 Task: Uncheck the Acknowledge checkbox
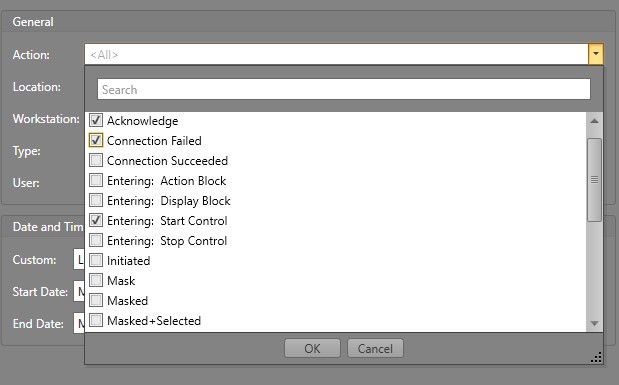point(96,120)
